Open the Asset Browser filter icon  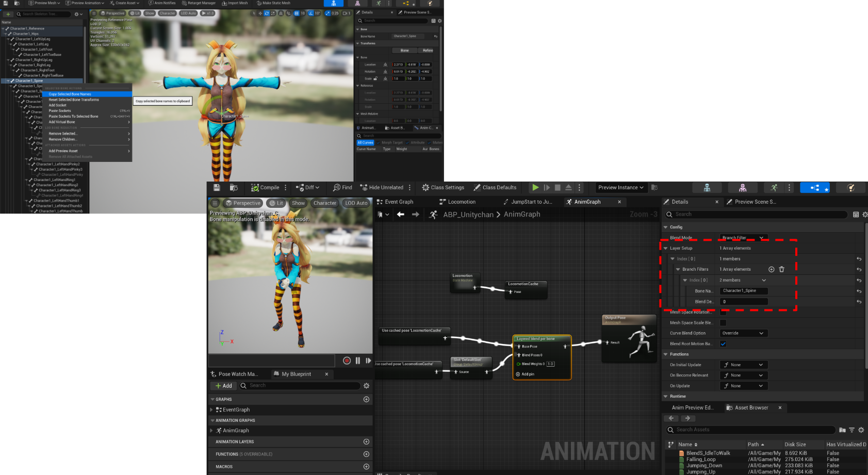point(851,430)
